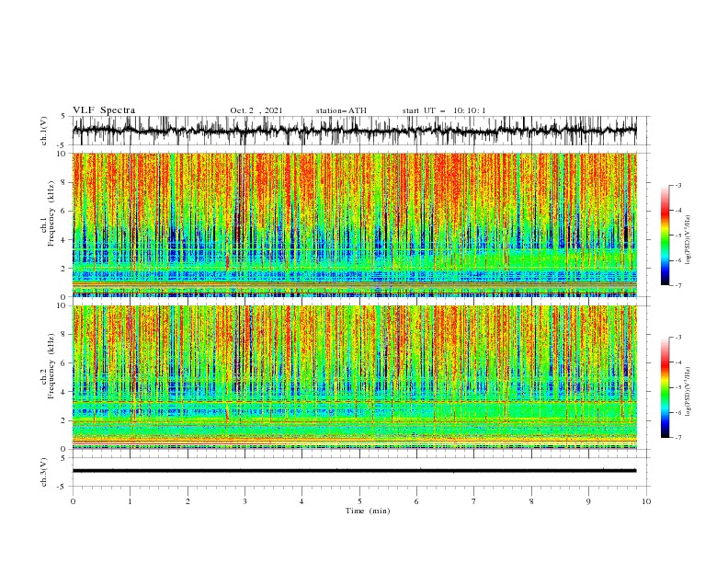Click the ch.1 spectrogram color bar

coord(665,235)
